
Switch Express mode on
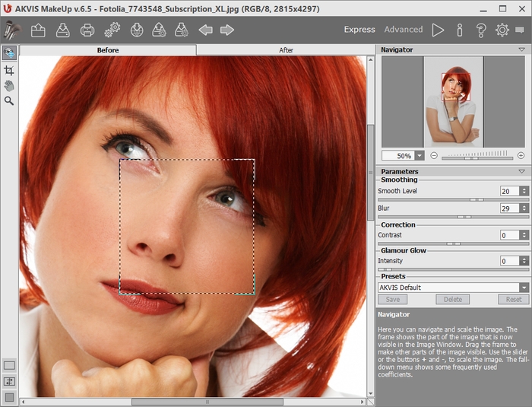[x=359, y=30]
